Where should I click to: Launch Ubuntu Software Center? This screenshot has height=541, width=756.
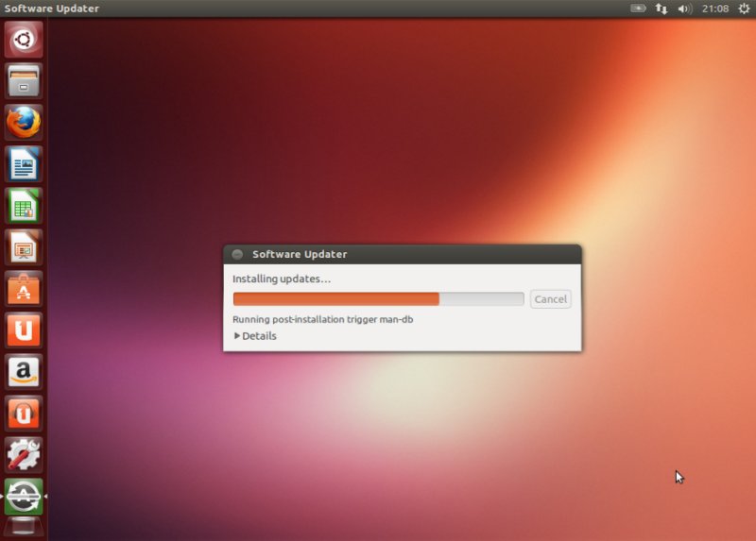coord(24,289)
